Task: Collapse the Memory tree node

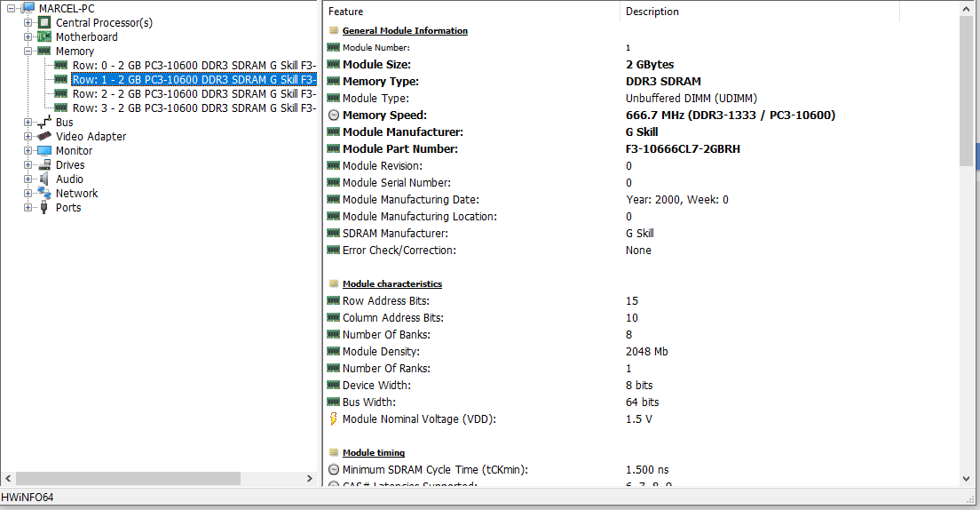Action: pos(28,52)
